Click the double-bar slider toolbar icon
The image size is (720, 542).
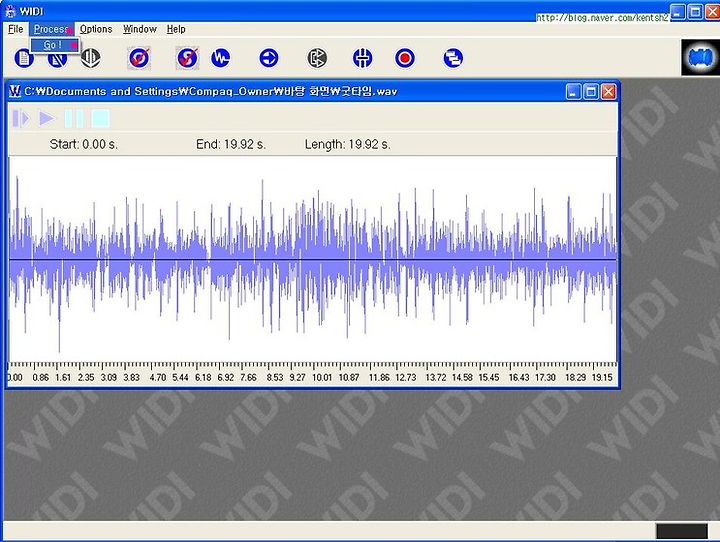pyautogui.click(x=362, y=58)
